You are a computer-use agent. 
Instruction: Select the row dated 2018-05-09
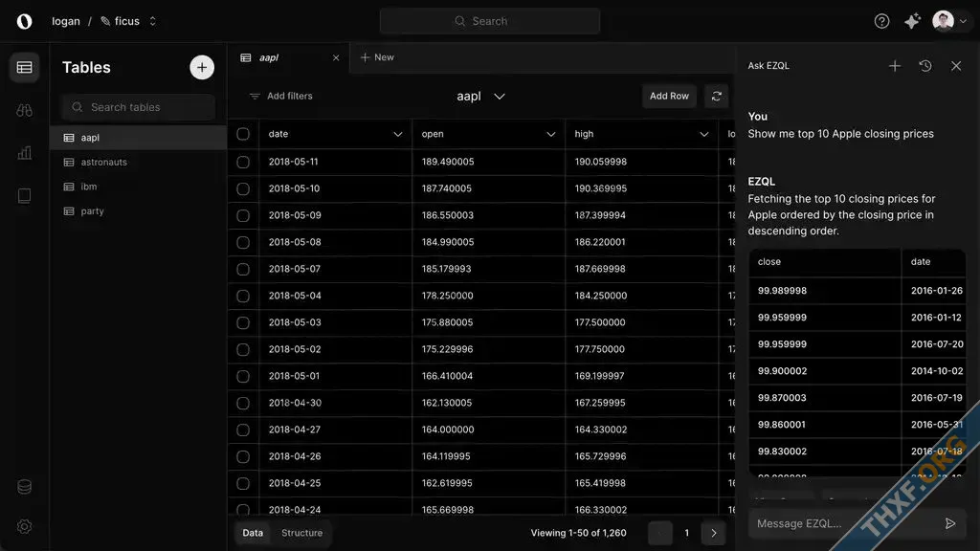point(243,215)
